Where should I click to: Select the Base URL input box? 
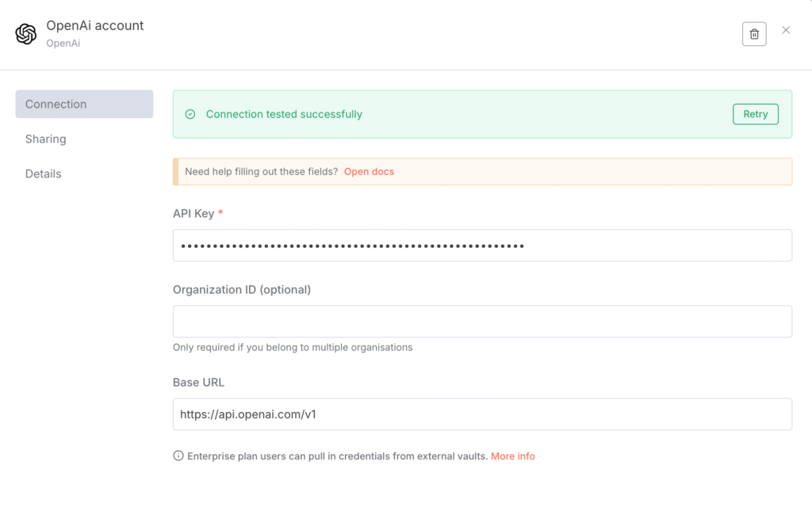pyautogui.click(x=482, y=414)
